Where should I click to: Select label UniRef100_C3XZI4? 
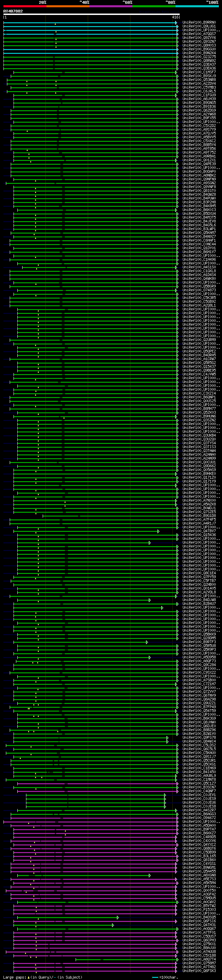click(x=199, y=394)
